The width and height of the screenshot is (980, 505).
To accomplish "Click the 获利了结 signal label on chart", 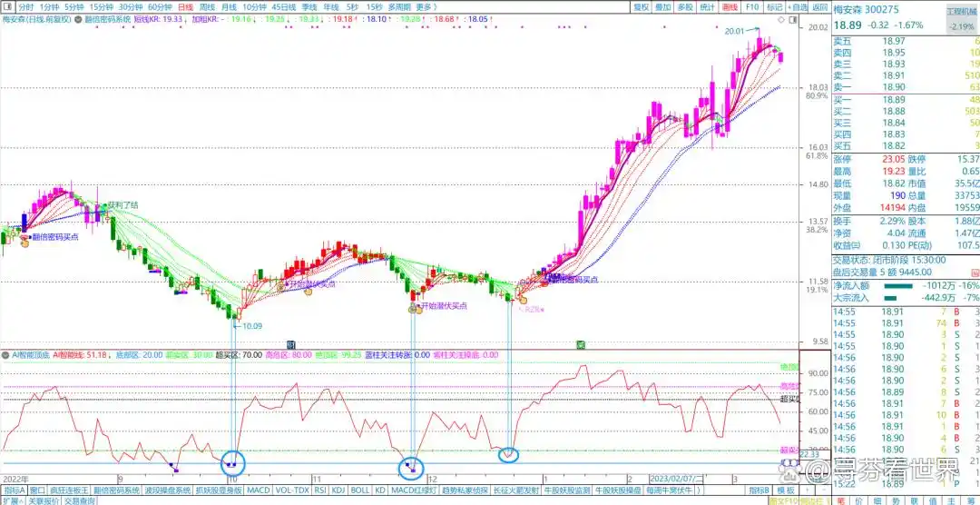I will tap(122, 204).
